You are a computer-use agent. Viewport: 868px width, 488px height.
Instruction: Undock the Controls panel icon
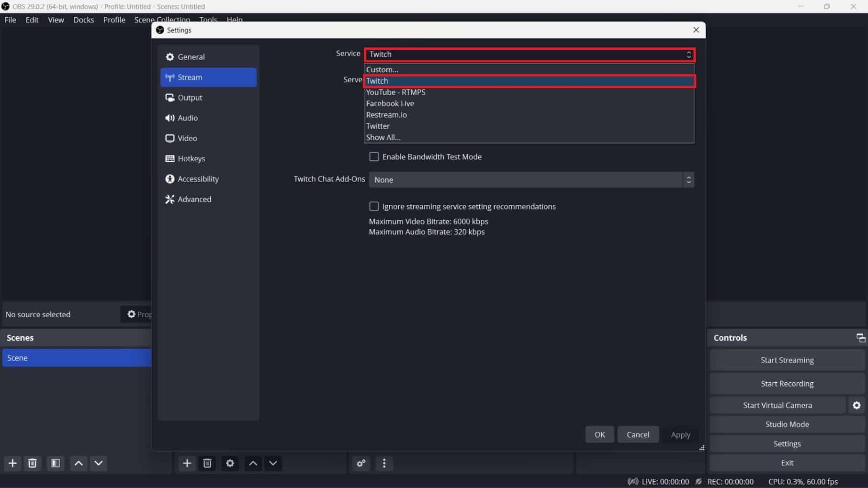click(x=860, y=338)
